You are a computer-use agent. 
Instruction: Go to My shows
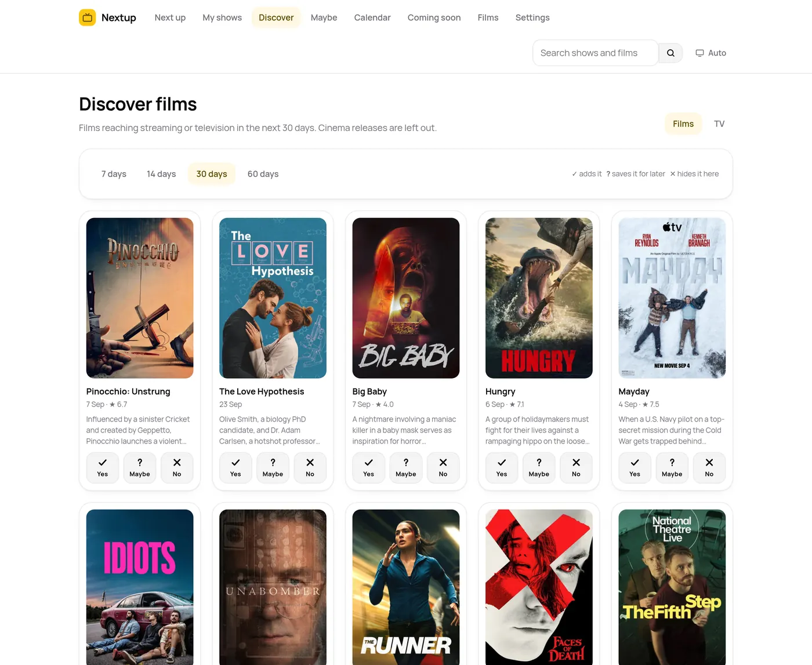pos(222,17)
